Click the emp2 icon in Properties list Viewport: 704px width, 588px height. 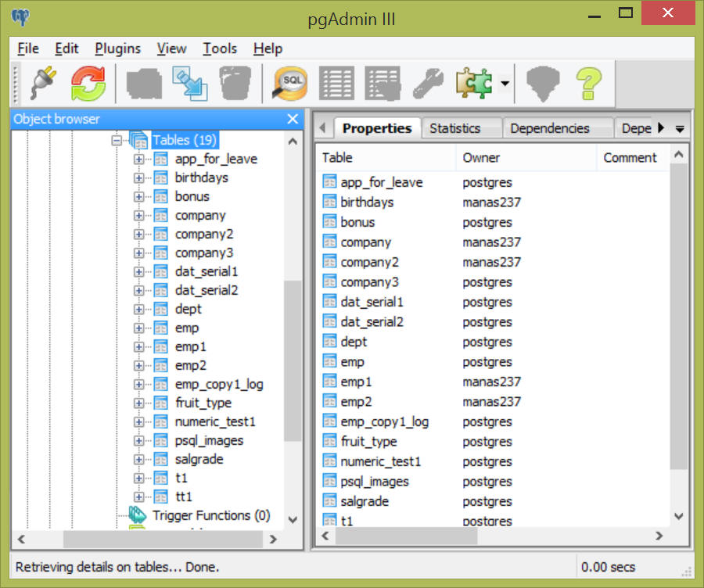click(329, 401)
